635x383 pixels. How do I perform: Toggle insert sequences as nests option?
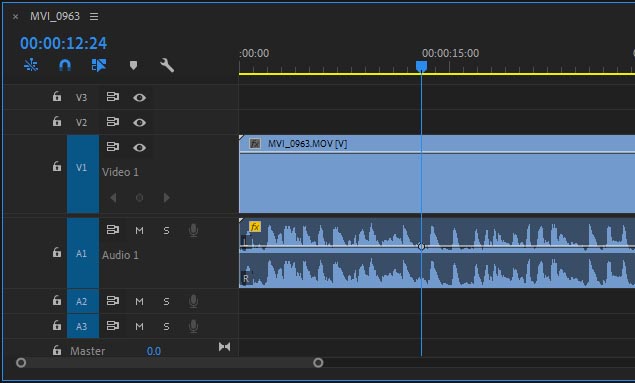pyautogui.click(x=31, y=65)
